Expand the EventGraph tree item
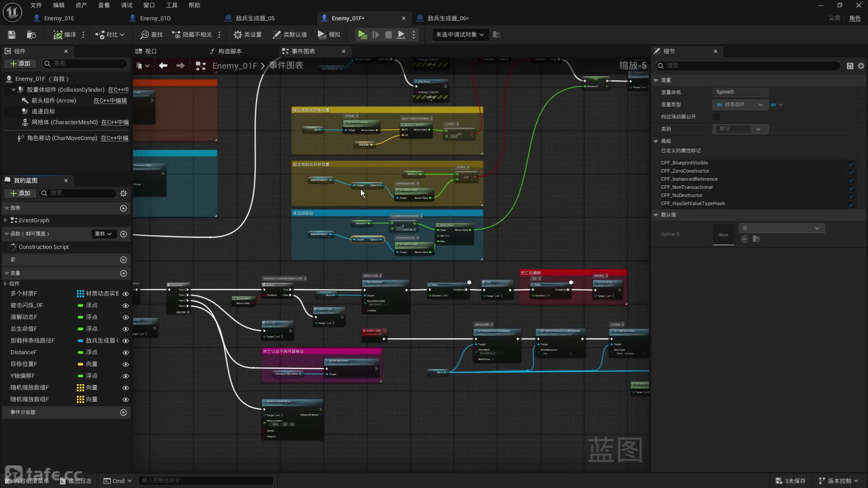This screenshot has height=488, width=868. click(5, 221)
